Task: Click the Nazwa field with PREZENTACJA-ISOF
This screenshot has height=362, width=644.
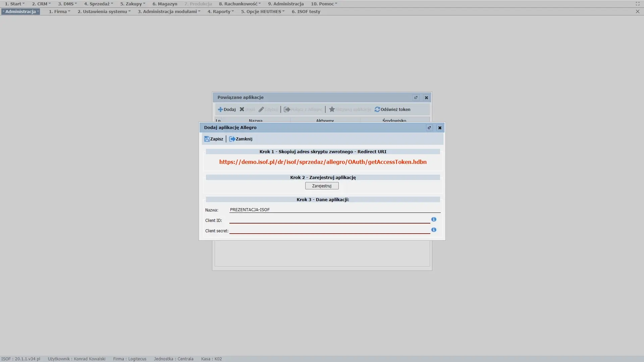Action: tap(334, 209)
